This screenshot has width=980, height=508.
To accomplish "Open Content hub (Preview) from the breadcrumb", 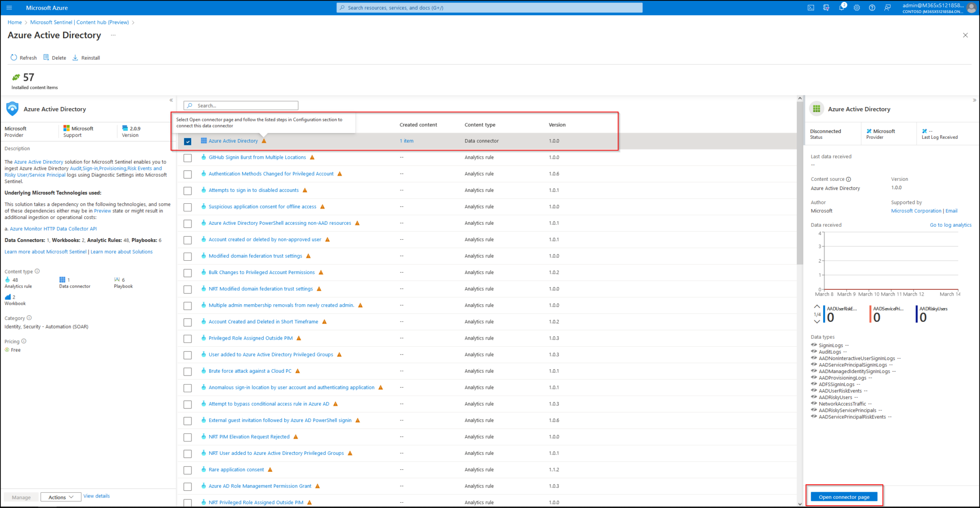I will coord(102,22).
